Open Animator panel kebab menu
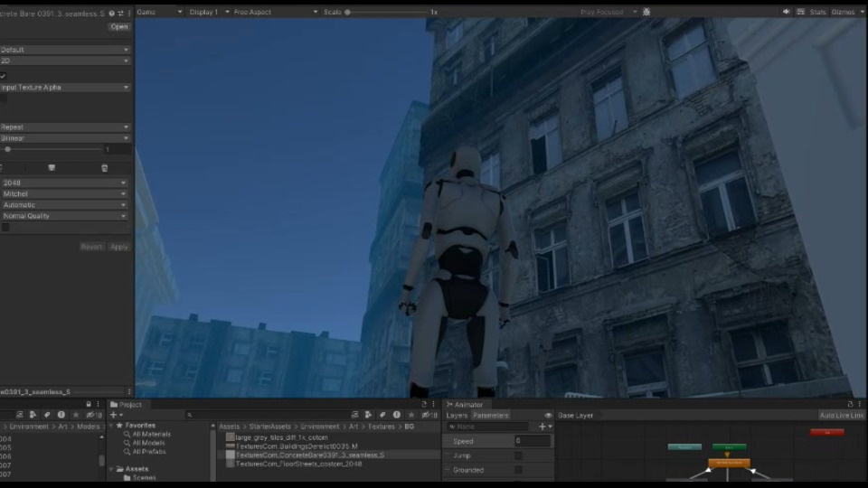 860,405
